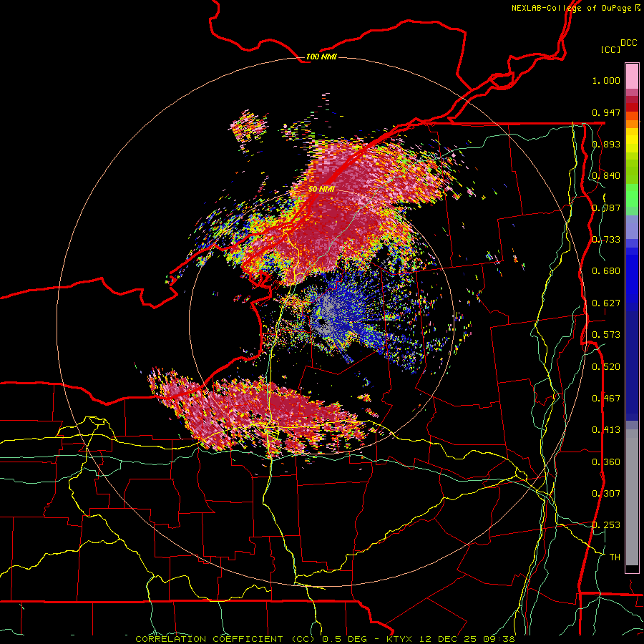Select the 0.253 scale value

pyautogui.click(x=606, y=525)
